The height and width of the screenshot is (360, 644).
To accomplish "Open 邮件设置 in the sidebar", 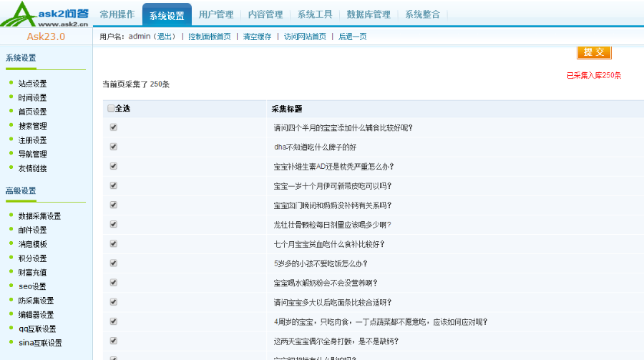I will 32,230.
